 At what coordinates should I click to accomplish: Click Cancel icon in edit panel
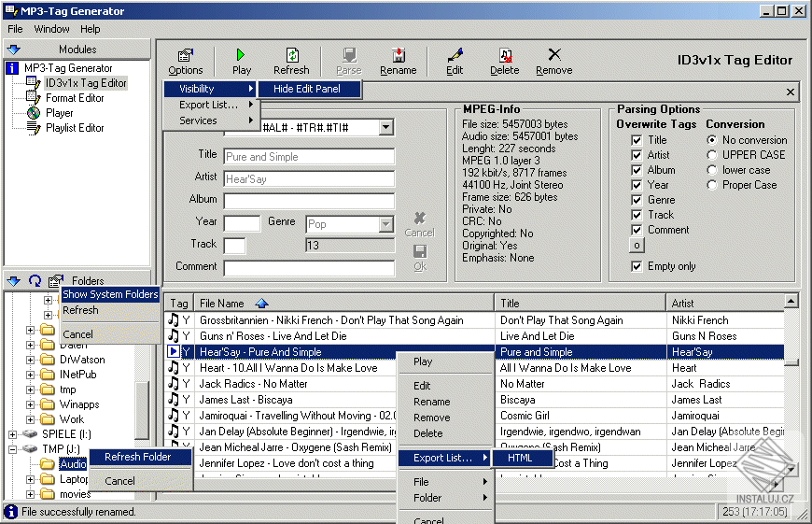point(420,219)
